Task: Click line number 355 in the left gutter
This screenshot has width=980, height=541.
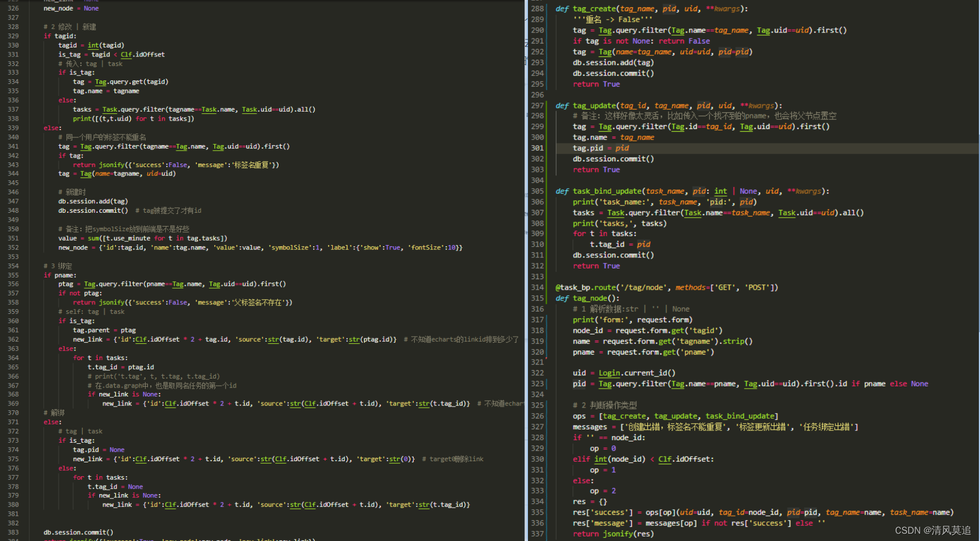Action: pyautogui.click(x=13, y=275)
